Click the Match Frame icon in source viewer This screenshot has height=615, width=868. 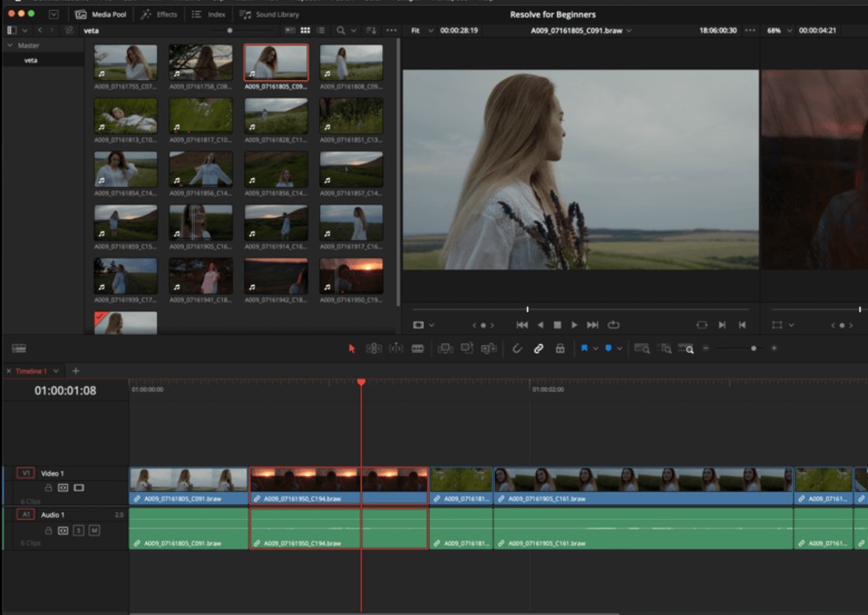pyautogui.click(x=702, y=325)
